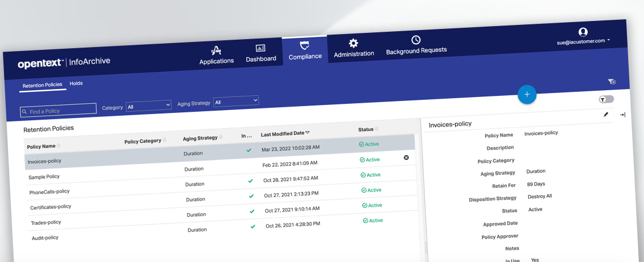The image size is (644, 262).
Task: Switch to the Holds tab
Action: [x=76, y=83]
